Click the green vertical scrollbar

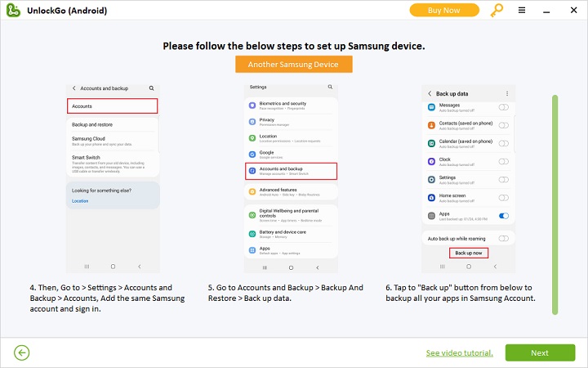coord(555,204)
